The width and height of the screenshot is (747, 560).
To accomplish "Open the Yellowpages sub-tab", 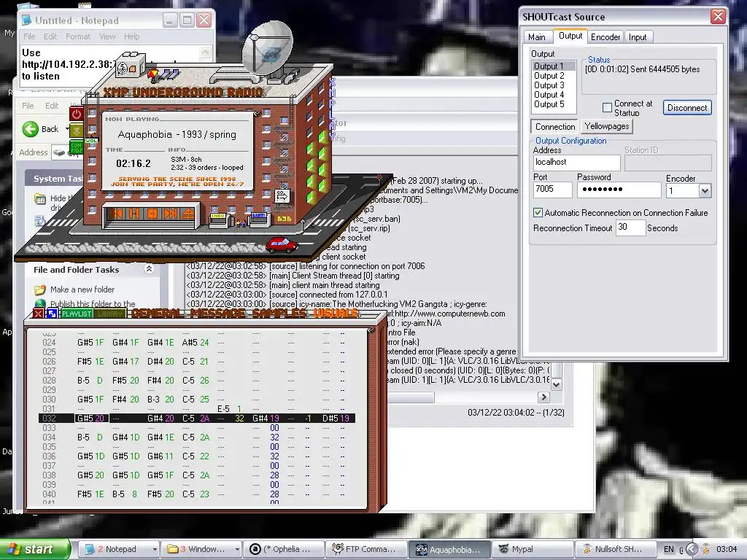I will (x=607, y=126).
